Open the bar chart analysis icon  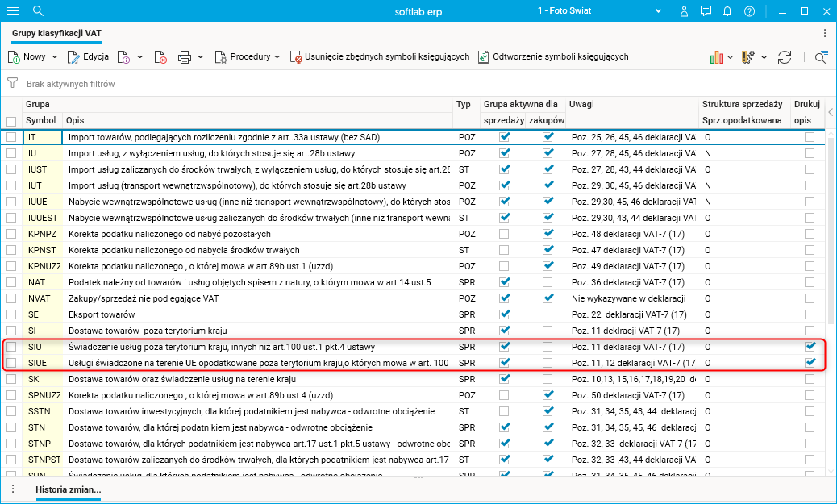(716, 57)
